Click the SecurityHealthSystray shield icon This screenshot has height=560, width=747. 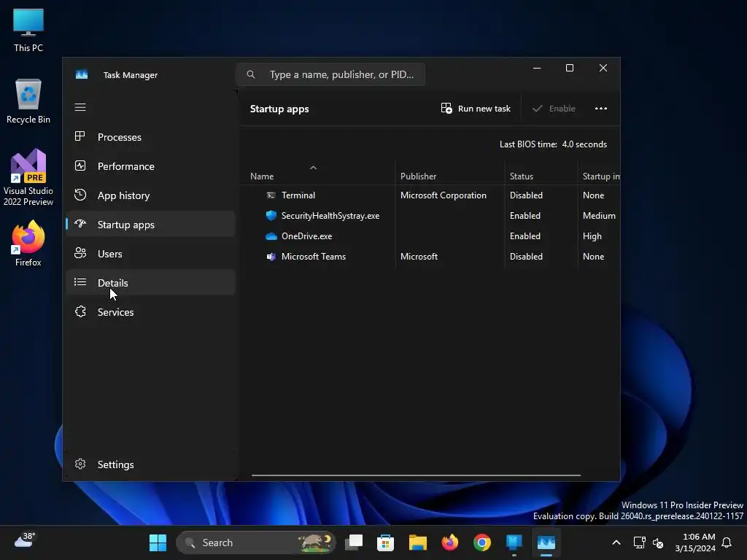pyautogui.click(x=271, y=216)
